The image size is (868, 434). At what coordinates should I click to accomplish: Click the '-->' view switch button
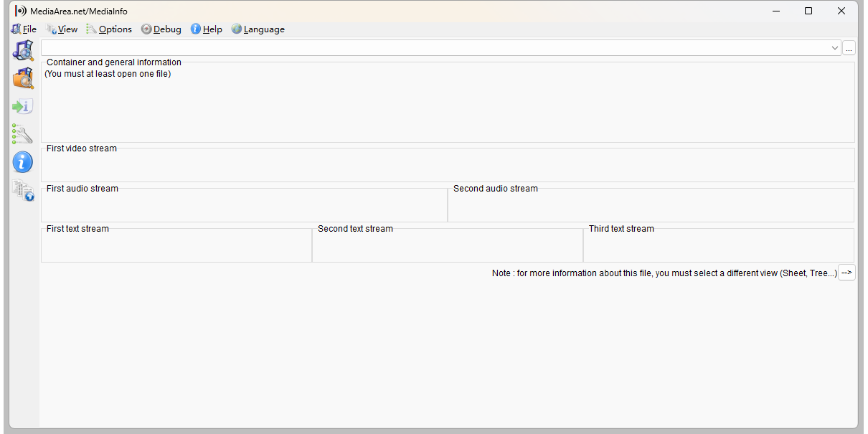846,273
